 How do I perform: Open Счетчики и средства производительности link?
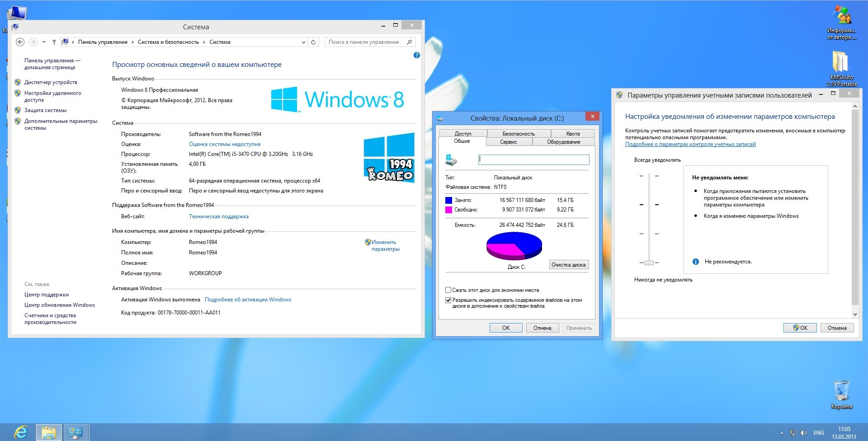point(50,319)
